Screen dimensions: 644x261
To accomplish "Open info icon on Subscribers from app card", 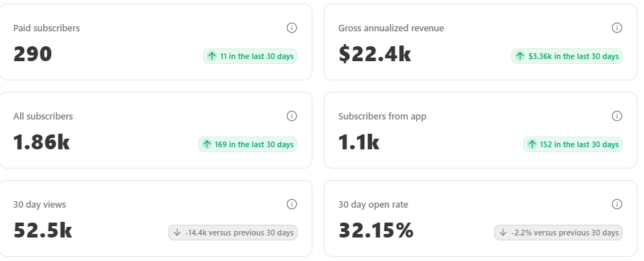I will [x=617, y=116].
